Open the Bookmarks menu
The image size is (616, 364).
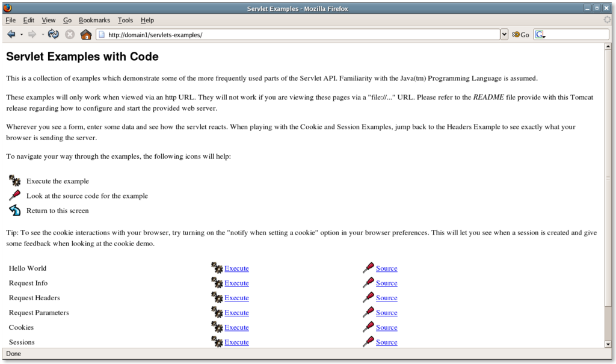pyautogui.click(x=94, y=20)
